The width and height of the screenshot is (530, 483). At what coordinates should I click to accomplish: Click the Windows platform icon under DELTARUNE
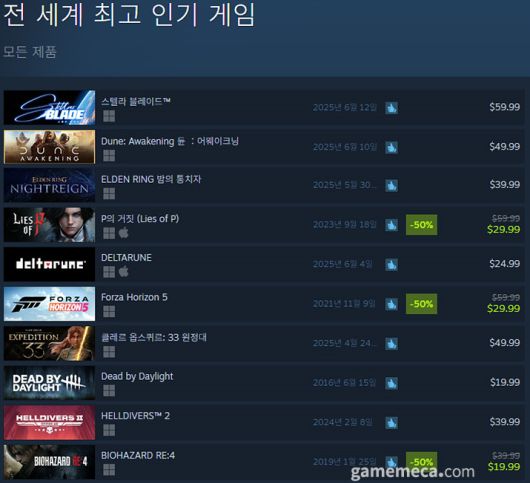[109, 272]
